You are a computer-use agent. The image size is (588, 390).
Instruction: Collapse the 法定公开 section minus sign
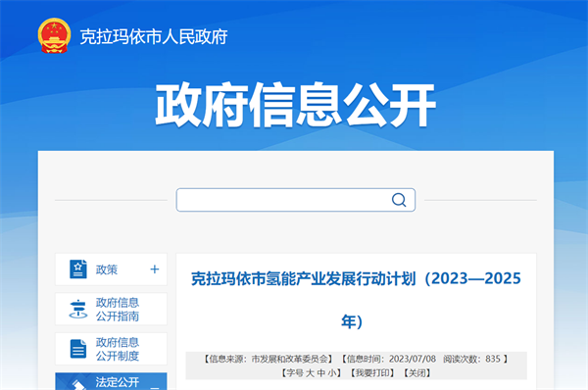[x=155, y=388]
